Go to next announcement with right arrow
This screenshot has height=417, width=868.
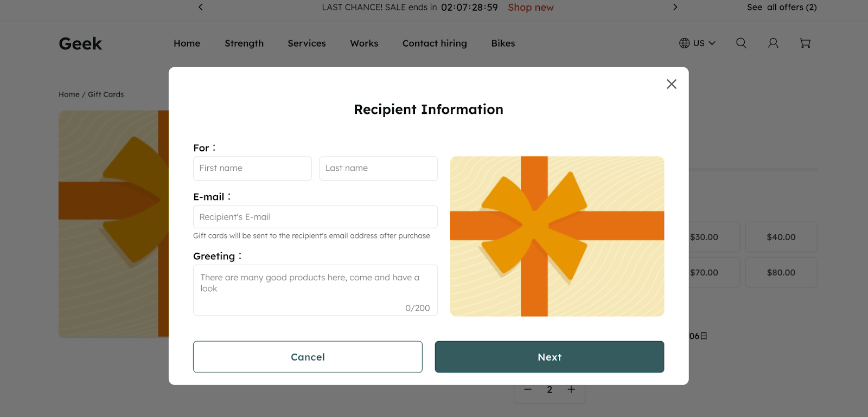(x=675, y=7)
